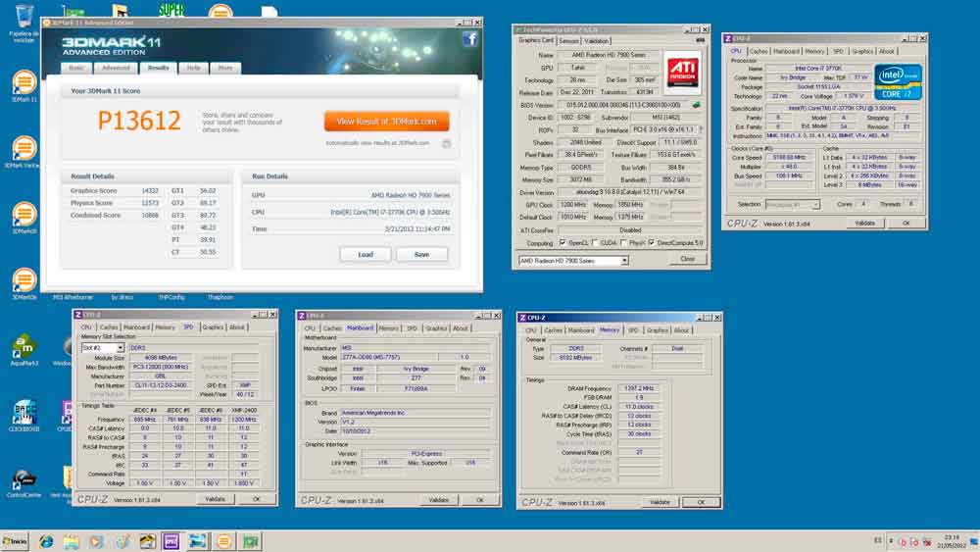Open Windows Media Player on the taskbar

pyautogui.click(x=96, y=541)
